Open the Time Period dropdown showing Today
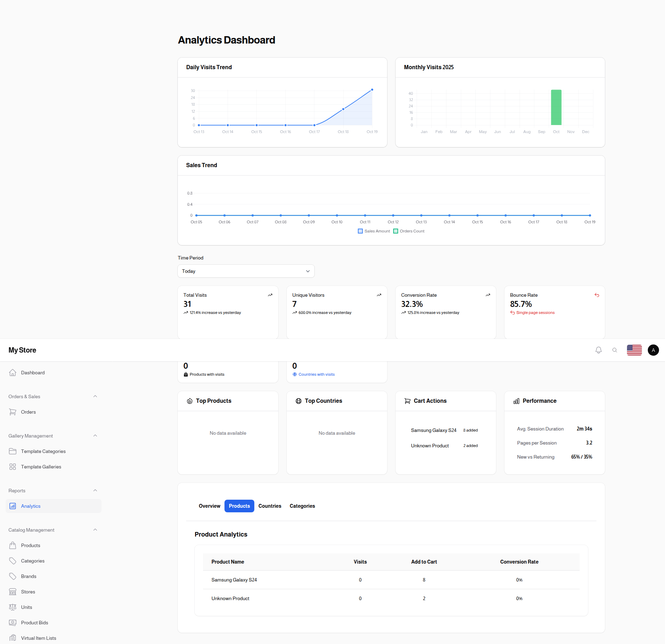The image size is (665, 644). click(x=246, y=271)
